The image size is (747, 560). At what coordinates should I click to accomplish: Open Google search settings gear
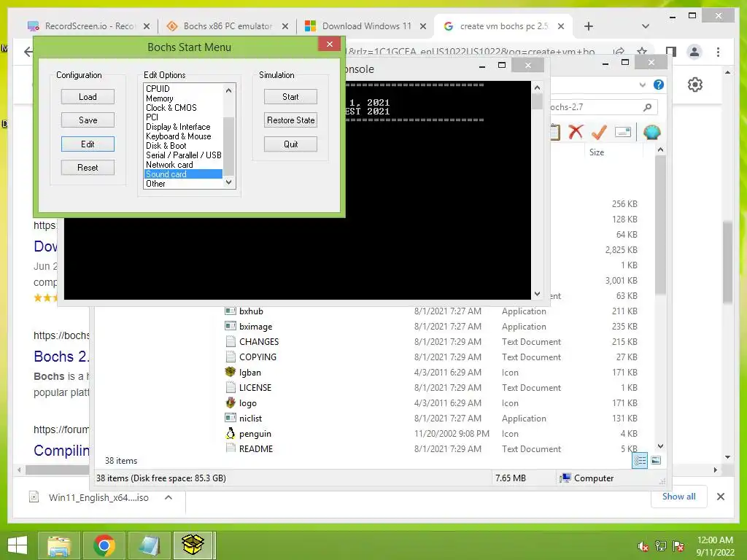[x=695, y=85]
